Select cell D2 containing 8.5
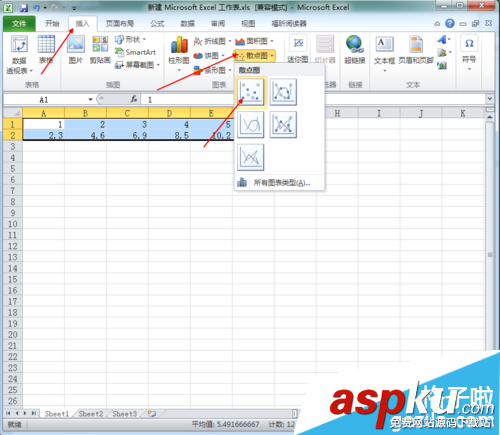This screenshot has height=435, width=500. 169,135
